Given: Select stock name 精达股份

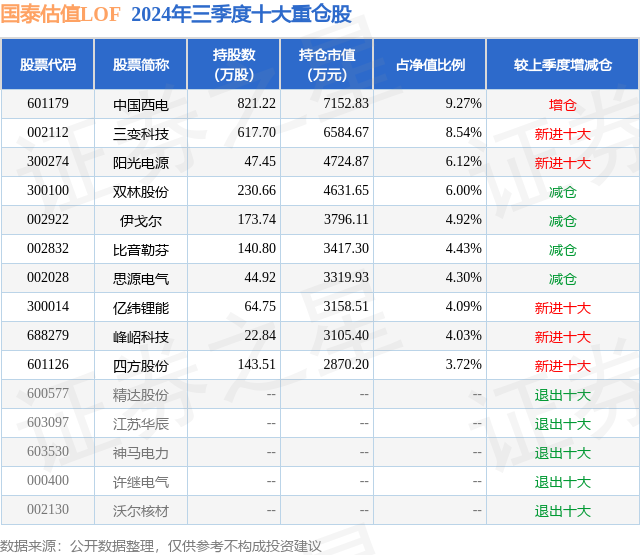Looking at the screenshot, I should 141,395.
